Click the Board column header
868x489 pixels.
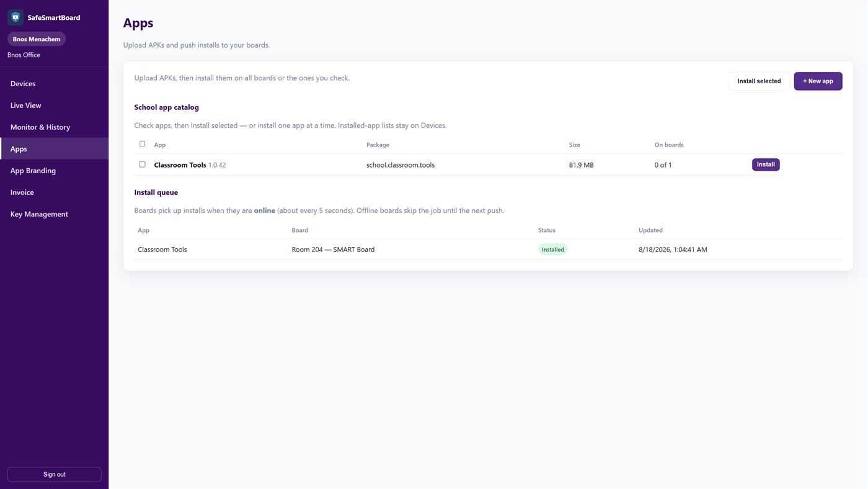pyautogui.click(x=300, y=230)
